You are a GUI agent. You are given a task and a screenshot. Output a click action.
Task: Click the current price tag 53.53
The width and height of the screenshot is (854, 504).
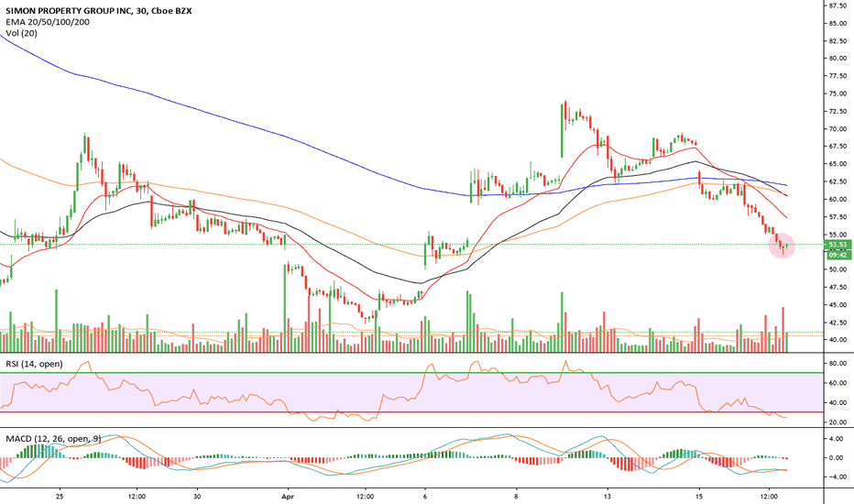pos(838,245)
